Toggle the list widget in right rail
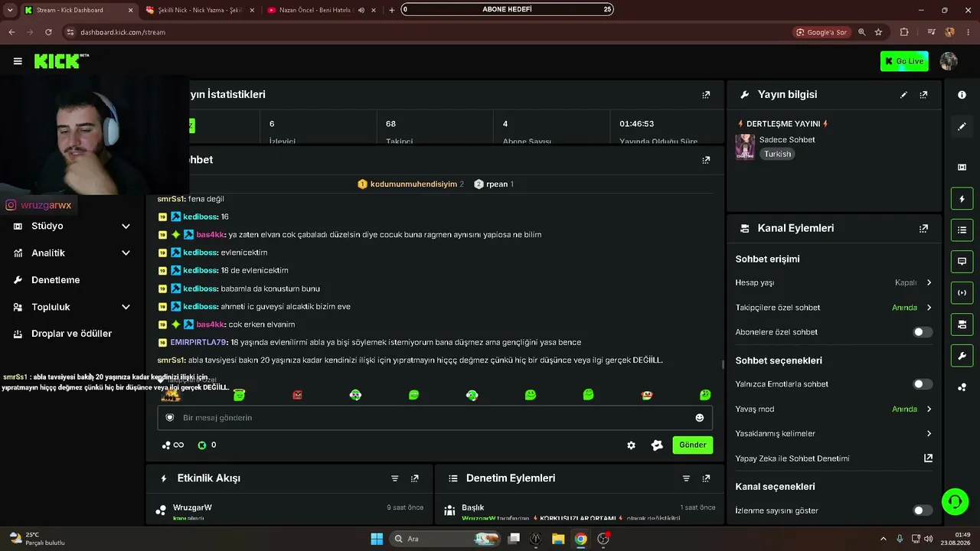This screenshot has width=980, height=551. [962, 230]
